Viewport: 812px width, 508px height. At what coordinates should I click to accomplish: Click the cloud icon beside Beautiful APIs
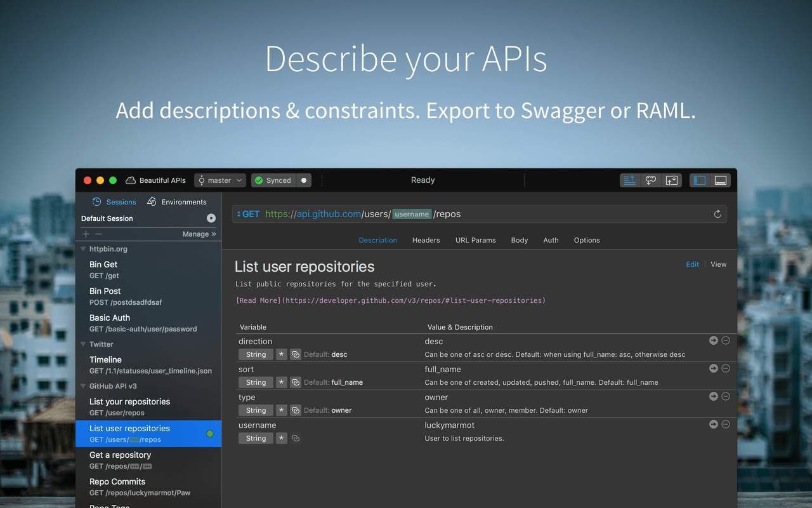pos(131,180)
